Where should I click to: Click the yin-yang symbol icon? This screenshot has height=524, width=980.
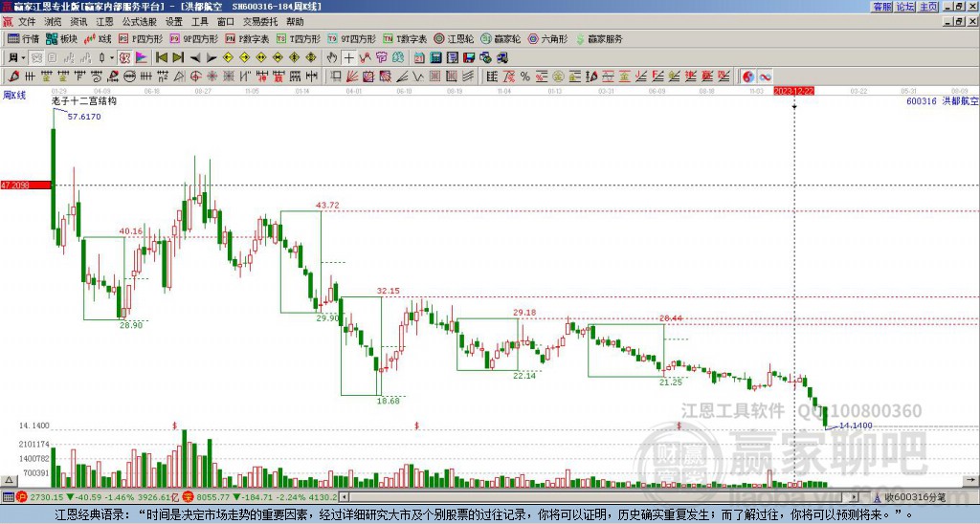[747, 76]
